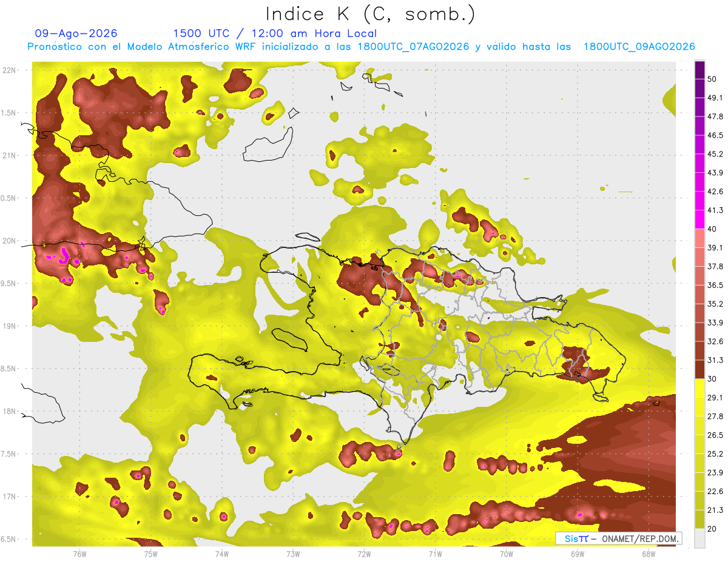
Task: Pick the bright yellow swatch between 30 and 29.1
Action: (x=699, y=388)
